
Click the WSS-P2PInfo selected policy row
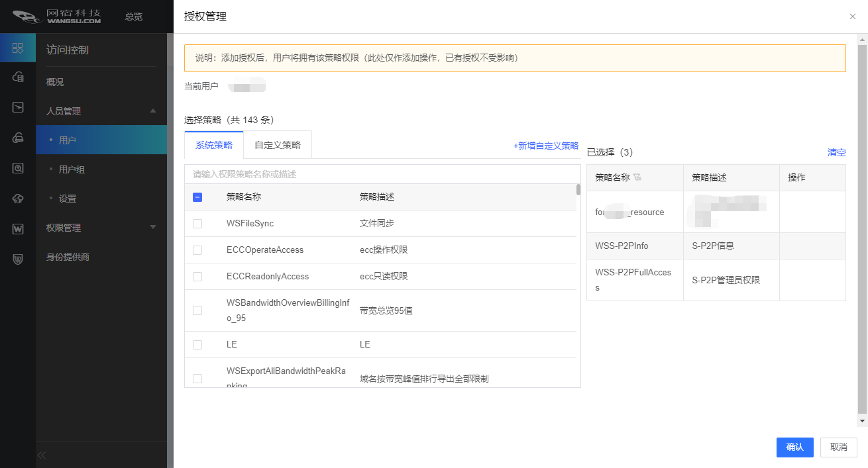[716, 246]
